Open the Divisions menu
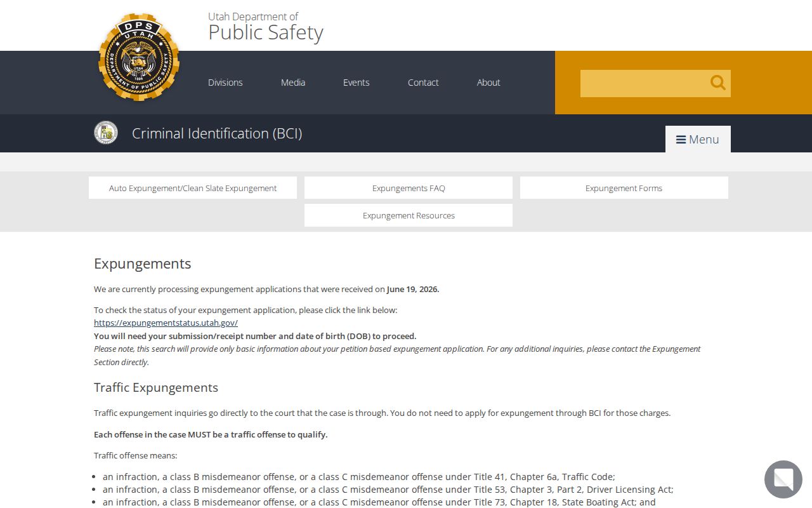The height and width of the screenshot is (508, 812). (x=225, y=83)
